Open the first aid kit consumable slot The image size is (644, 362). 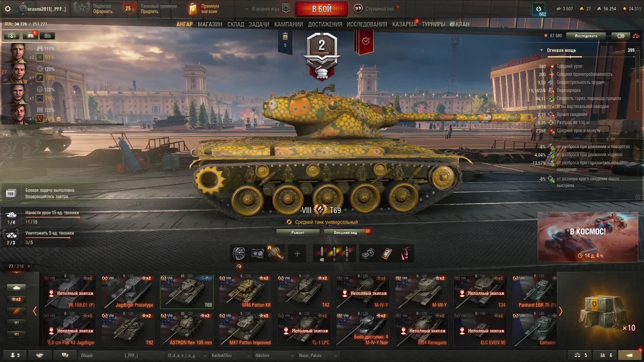click(387, 254)
